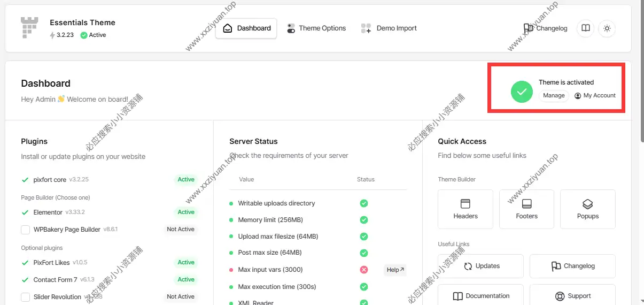The image size is (644, 305).
Task: Check the Slider Revolution checkbox
Action: click(x=25, y=297)
